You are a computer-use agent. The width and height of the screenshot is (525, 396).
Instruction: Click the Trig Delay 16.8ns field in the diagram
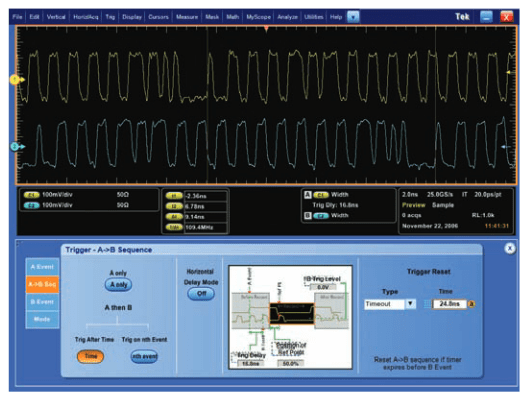251,364
